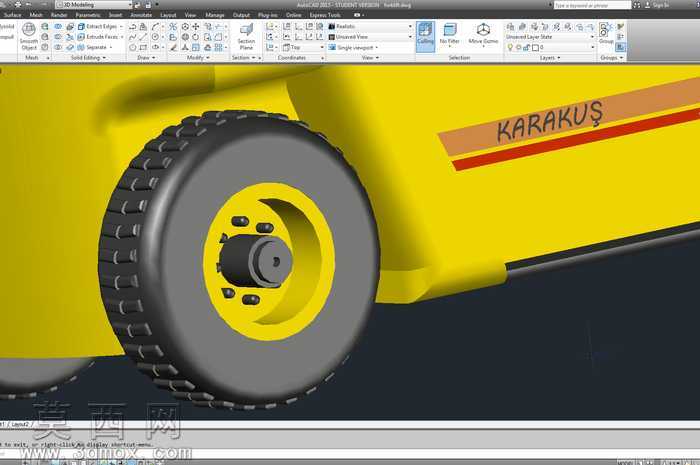Click the Arc tool in Draw panel
This screenshot has width=700, height=465.
click(x=155, y=27)
